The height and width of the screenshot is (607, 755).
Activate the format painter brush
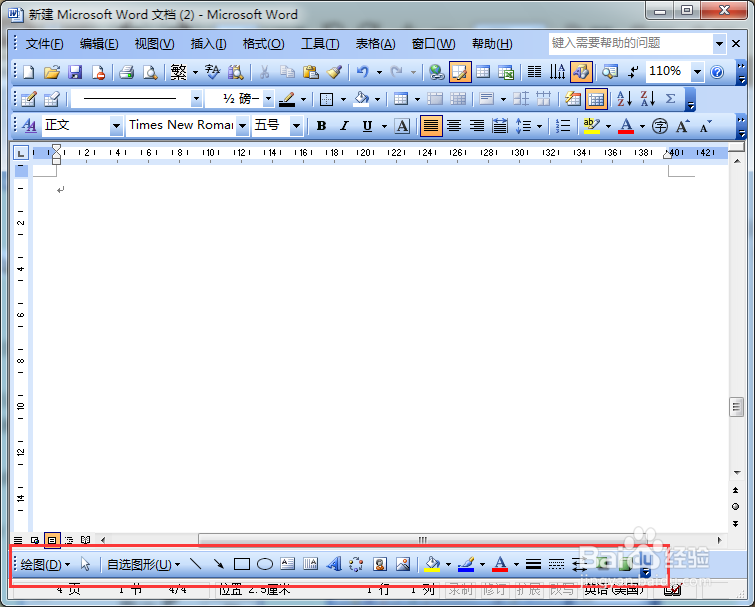pos(334,72)
